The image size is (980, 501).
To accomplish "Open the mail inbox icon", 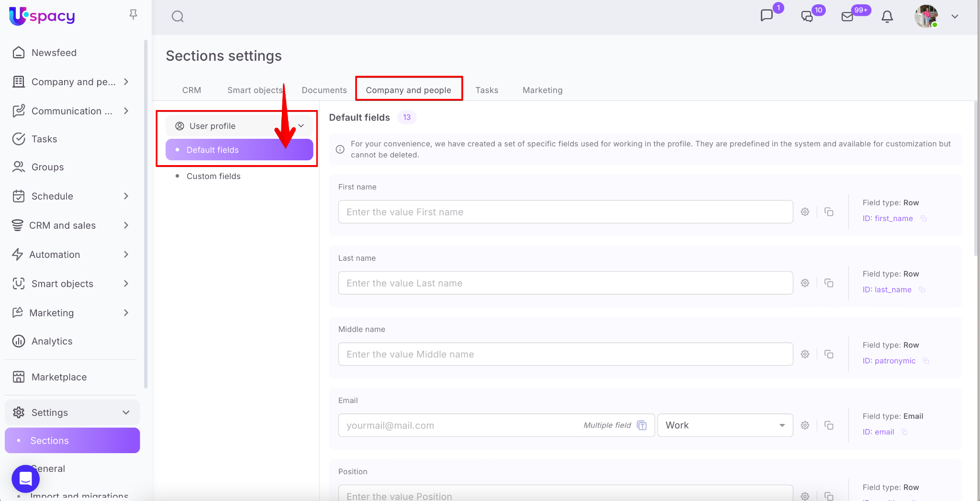I will coord(847,17).
